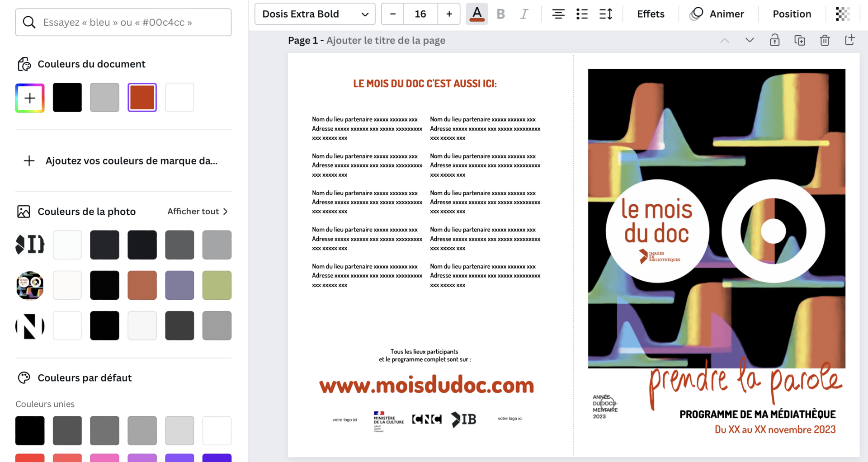The height and width of the screenshot is (462, 868).
Task: Click the Année du documentaire 2023 logo
Action: [605, 406]
